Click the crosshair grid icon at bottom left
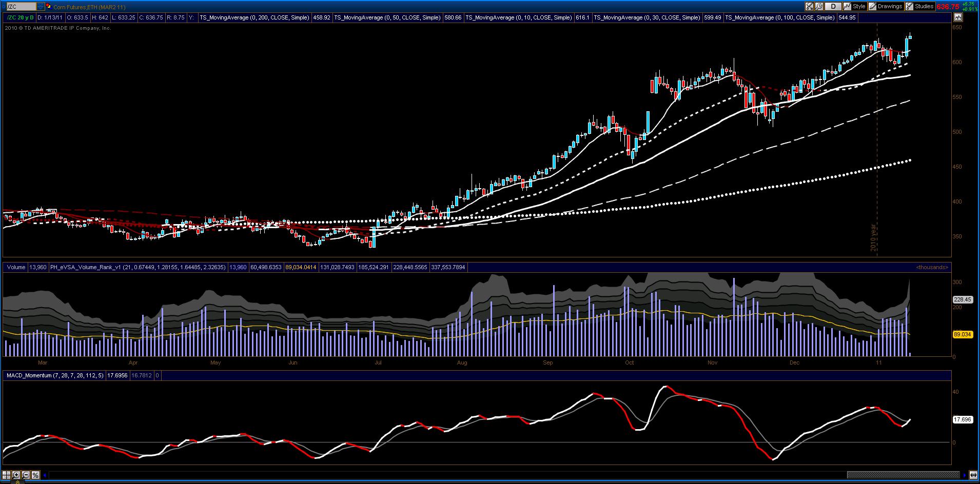The image size is (980, 484). pos(6,475)
